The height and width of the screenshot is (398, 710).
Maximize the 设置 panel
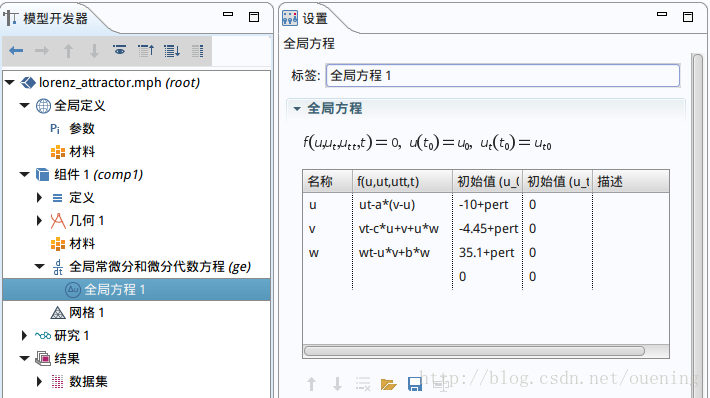point(688,17)
